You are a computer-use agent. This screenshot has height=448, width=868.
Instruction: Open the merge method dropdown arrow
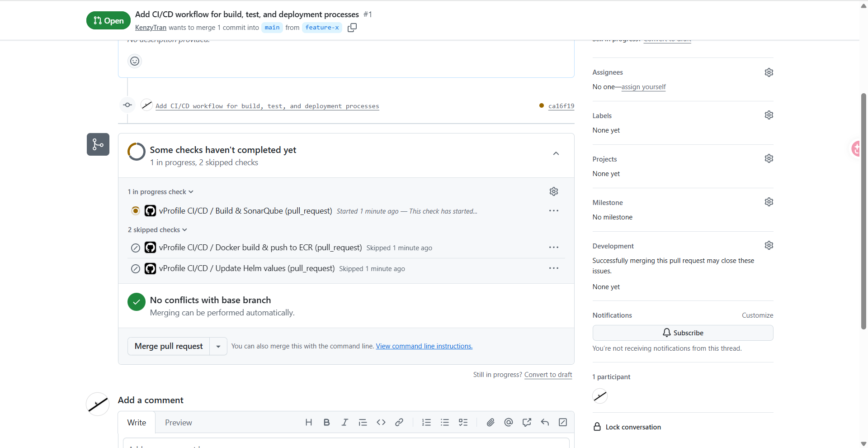click(x=218, y=346)
